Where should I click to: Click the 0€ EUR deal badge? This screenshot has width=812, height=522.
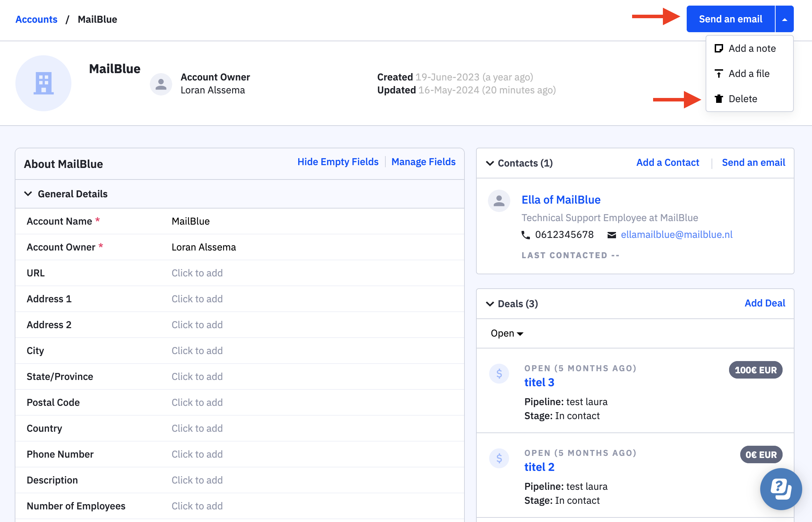(761, 454)
